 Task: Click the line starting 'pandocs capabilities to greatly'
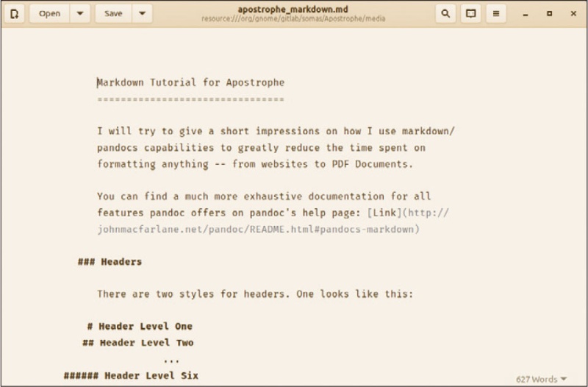pos(262,148)
